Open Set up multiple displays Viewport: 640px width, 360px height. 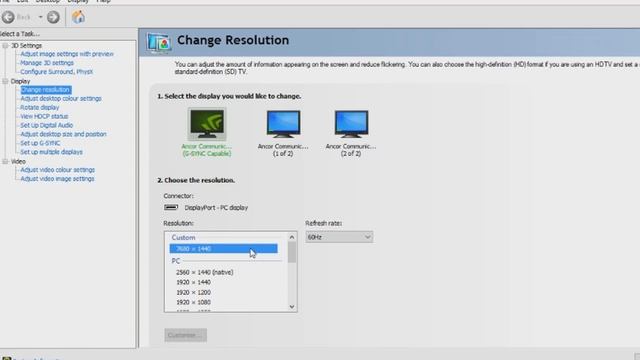[51, 152]
